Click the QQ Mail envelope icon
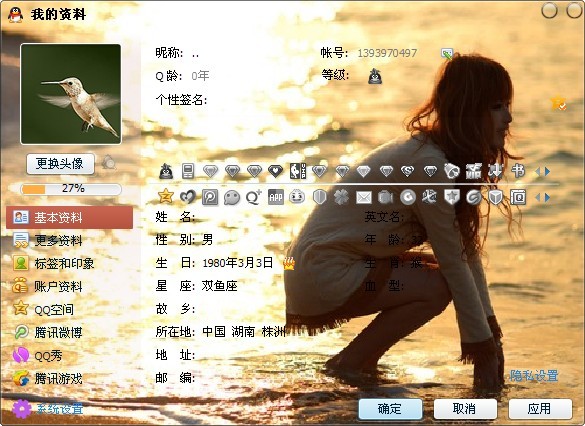The height and width of the screenshot is (426, 585). 363,197
